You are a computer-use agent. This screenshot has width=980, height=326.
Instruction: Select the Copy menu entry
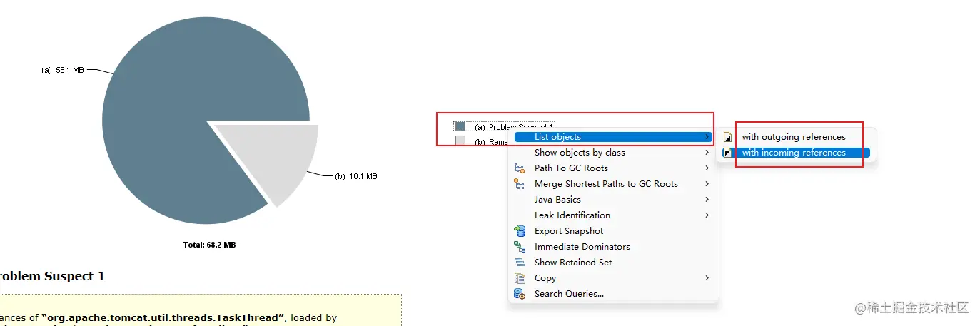click(613, 278)
